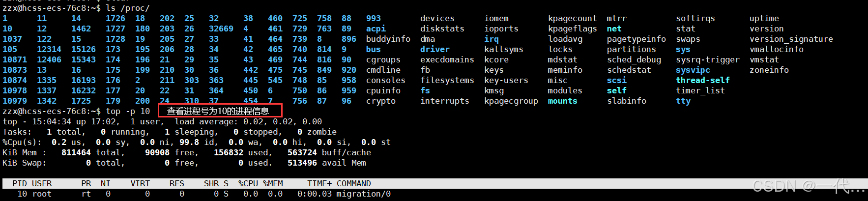Click the PID column header

pyautogui.click(x=20, y=184)
